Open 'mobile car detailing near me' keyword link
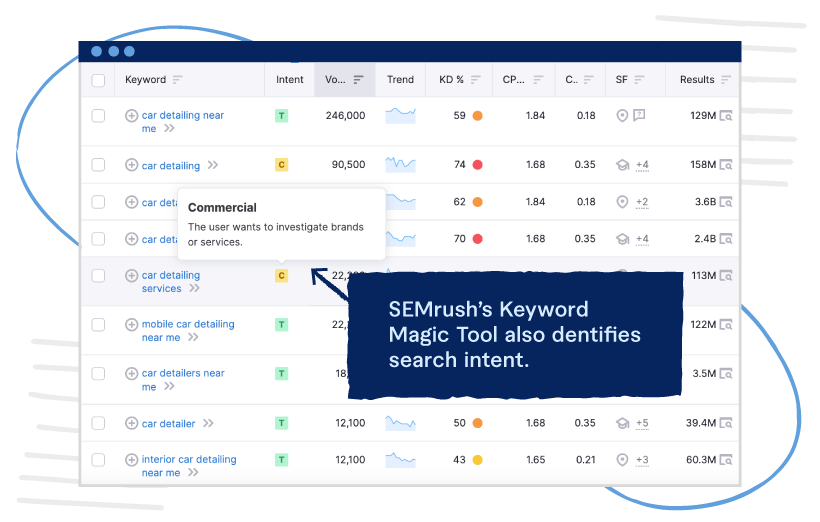This screenshot has width=820, height=522. 188,331
